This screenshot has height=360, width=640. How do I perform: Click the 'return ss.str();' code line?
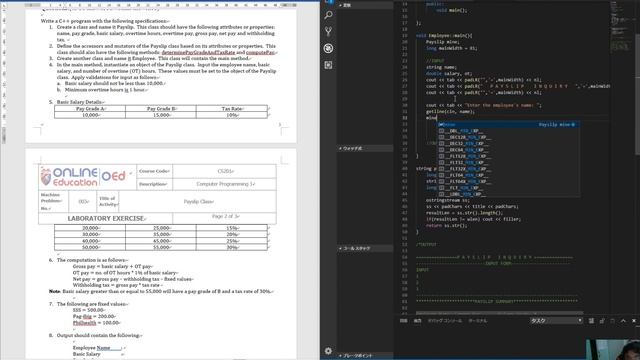(447, 225)
